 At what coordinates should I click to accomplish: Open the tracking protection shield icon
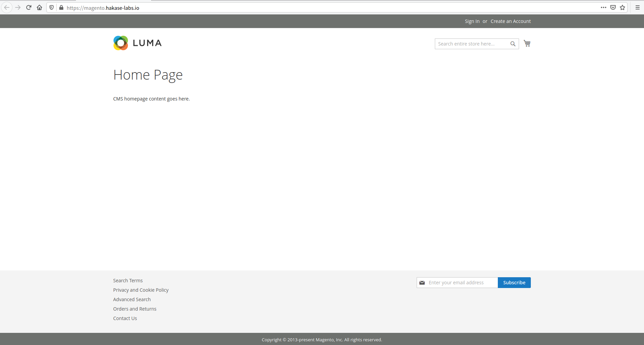pos(52,7)
